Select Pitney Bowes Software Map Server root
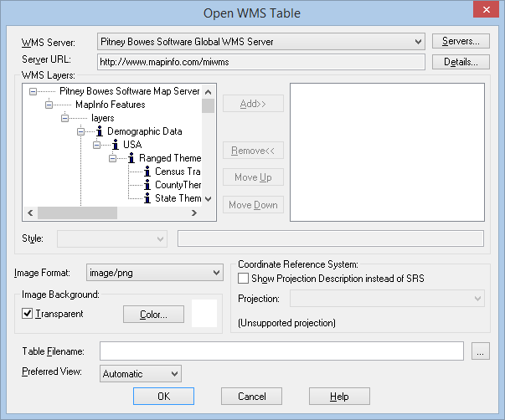This screenshot has width=505, height=420. coord(130,91)
